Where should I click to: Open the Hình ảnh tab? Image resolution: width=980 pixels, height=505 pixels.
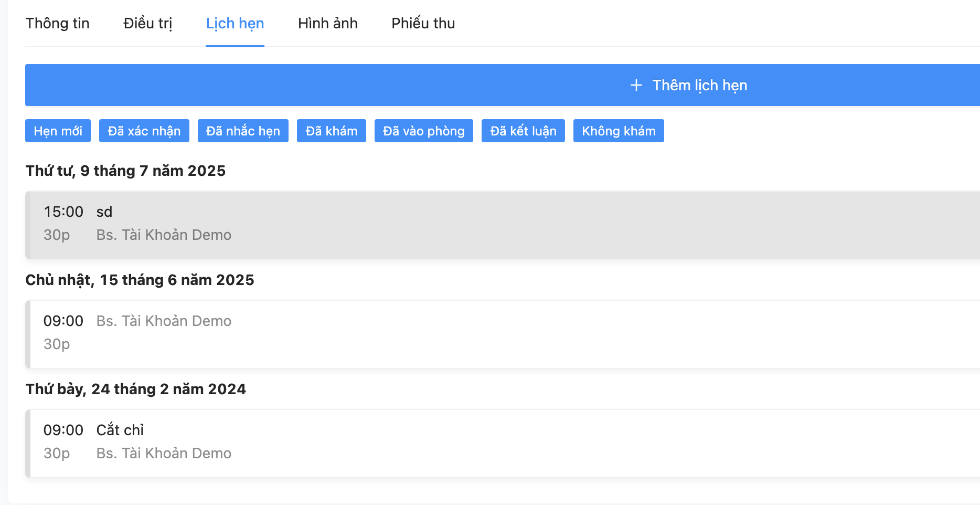pos(327,24)
